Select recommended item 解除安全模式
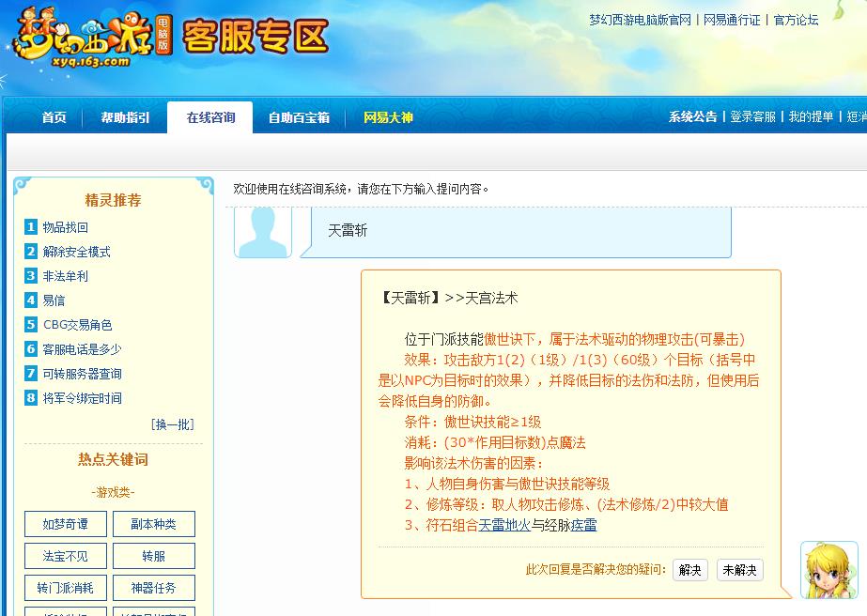This screenshot has height=616, width=867. click(76, 252)
